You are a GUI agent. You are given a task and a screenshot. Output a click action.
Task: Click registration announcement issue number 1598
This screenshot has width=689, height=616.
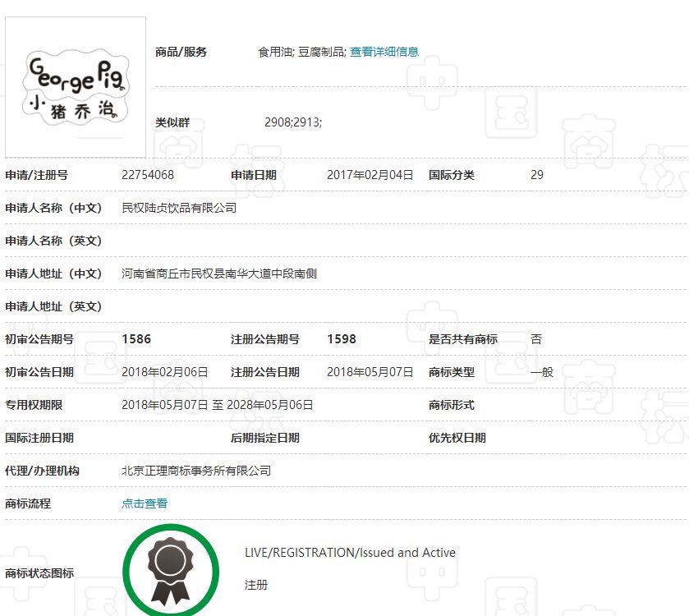pos(342,339)
